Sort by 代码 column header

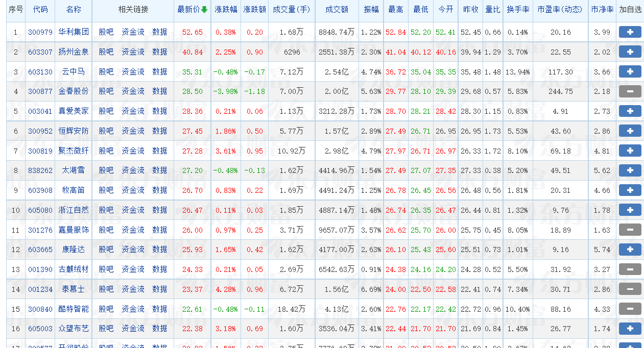coord(40,10)
